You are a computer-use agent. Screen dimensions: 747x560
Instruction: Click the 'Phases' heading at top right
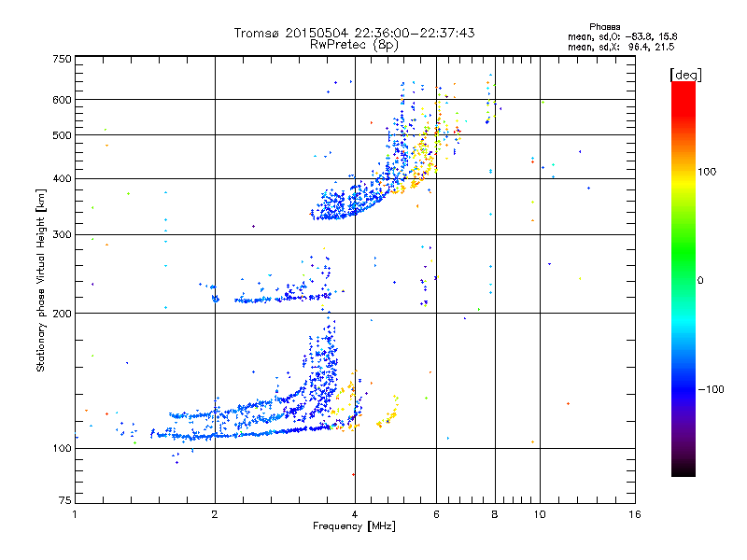(604, 27)
